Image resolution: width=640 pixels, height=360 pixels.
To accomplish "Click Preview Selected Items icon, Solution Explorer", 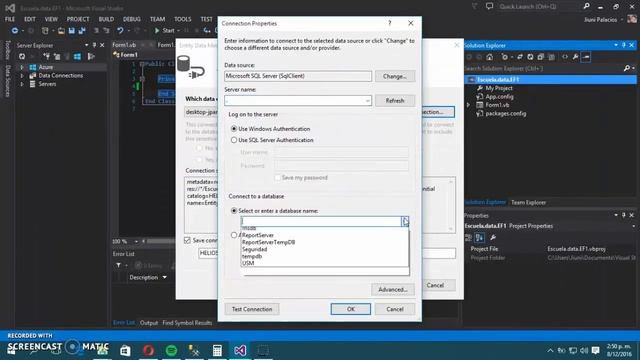I will (x=586, y=57).
